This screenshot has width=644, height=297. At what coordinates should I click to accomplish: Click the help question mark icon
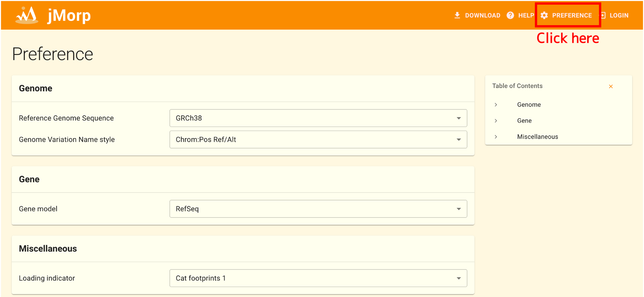point(510,15)
